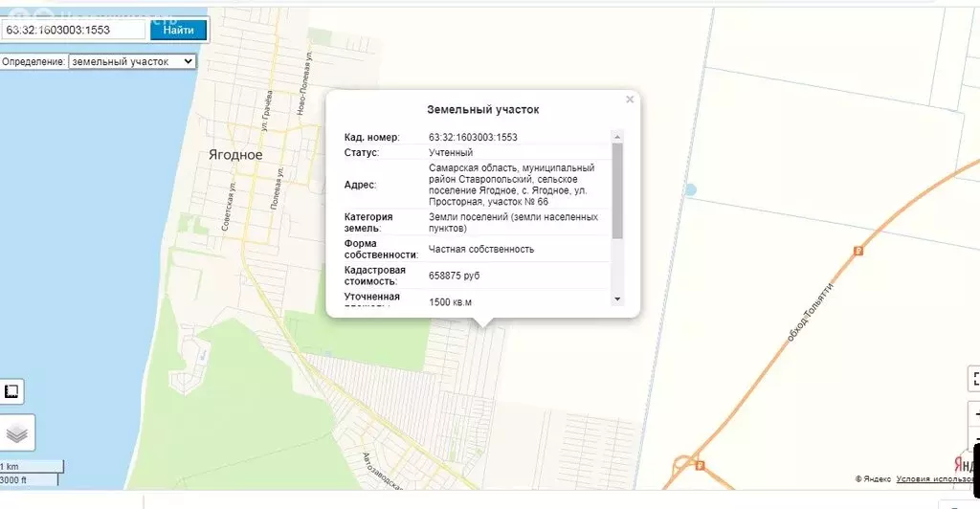
Task: Click the Советская ул. street label
Action: (229, 208)
